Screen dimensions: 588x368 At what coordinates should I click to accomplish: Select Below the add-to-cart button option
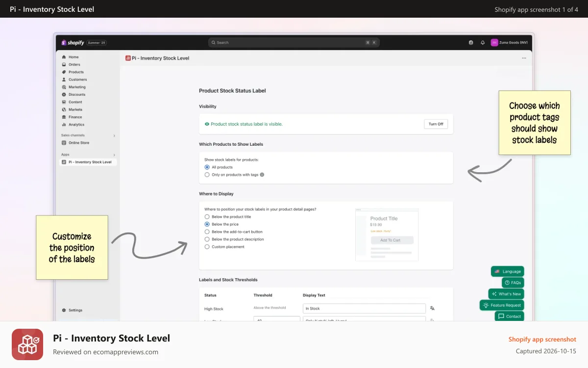207,232
